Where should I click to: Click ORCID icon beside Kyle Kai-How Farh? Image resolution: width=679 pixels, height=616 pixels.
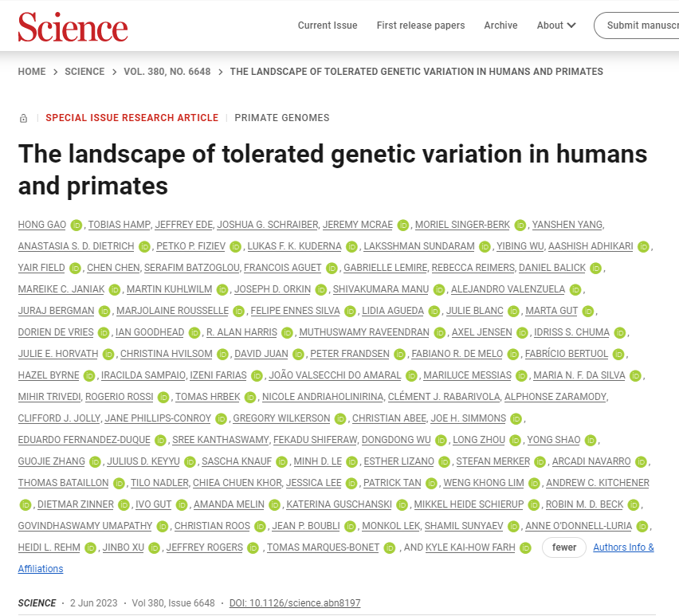point(525,547)
